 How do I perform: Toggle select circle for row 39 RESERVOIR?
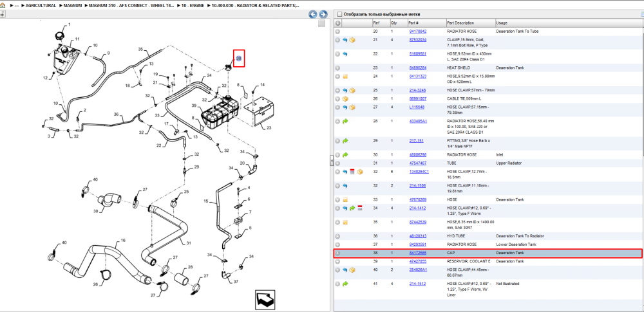pos(337,261)
